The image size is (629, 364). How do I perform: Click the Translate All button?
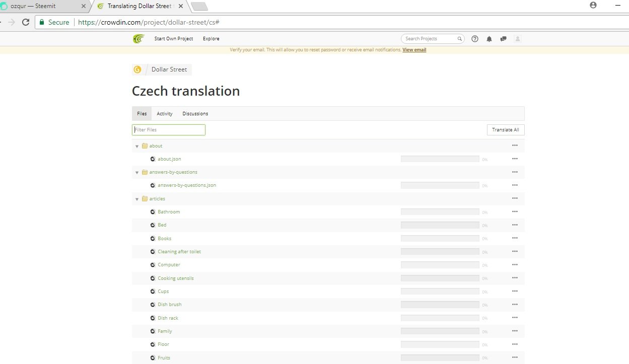tap(506, 130)
